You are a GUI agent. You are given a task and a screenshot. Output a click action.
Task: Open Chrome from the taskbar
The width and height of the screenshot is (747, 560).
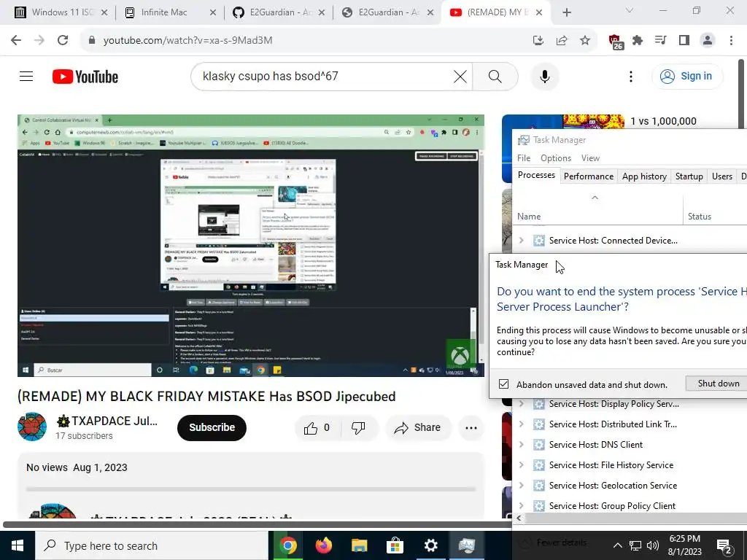pos(287,545)
